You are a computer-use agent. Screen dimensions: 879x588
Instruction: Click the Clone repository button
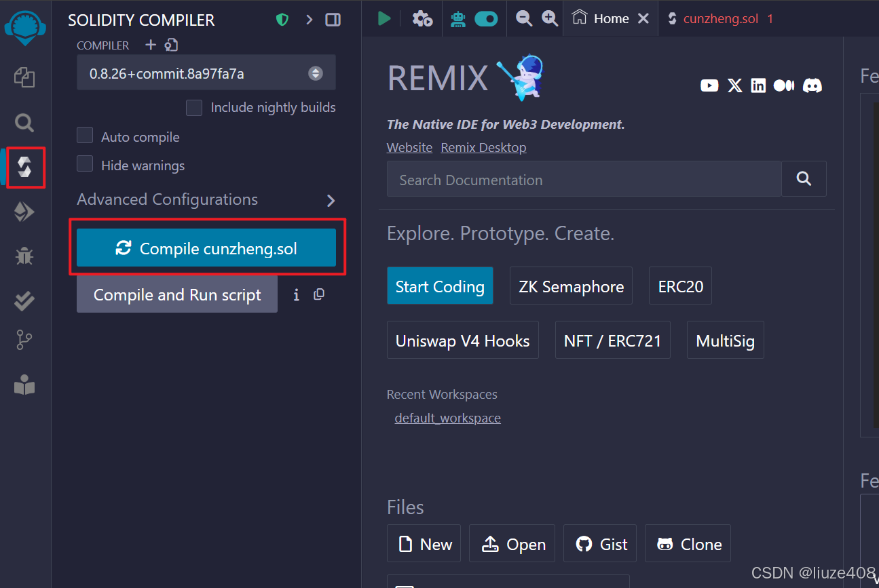688,543
